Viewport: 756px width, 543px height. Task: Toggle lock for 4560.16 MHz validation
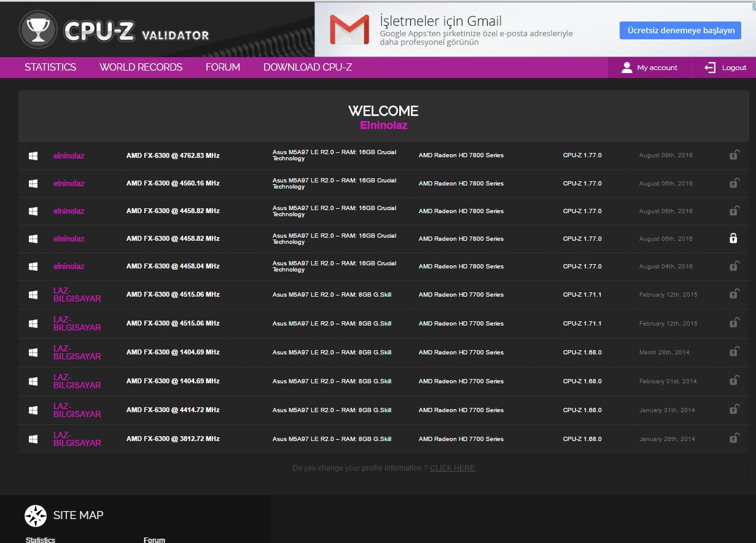(x=733, y=183)
